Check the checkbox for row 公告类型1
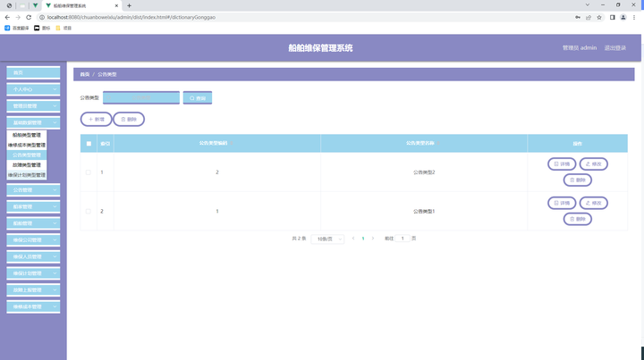The width and height of the screenshot is (644, 360). [x=89, y=211]
